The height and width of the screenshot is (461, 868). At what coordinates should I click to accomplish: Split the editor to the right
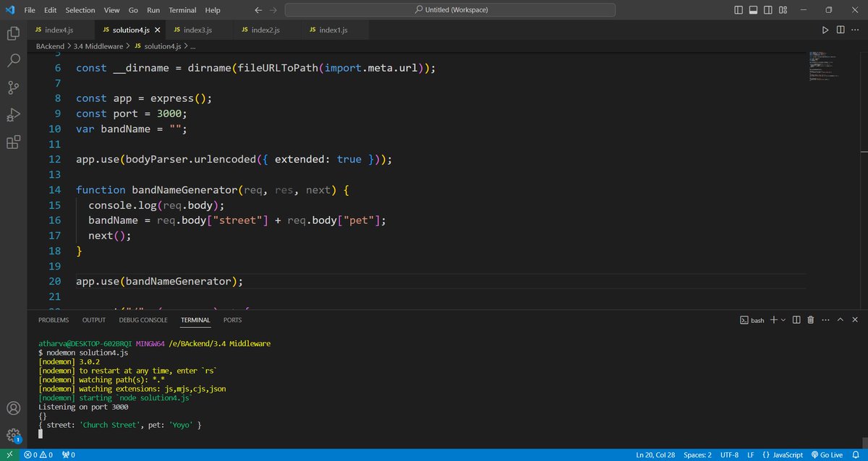[x=841, y=30]
